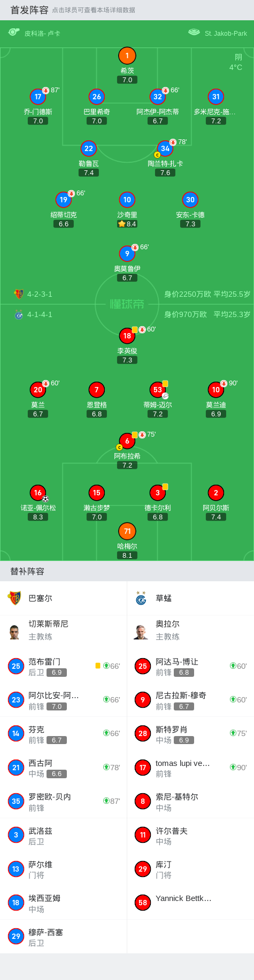
Task: Select 阿布拉希 number 6 captain icon
Action: pyautogui.click(x=127, y=441)
